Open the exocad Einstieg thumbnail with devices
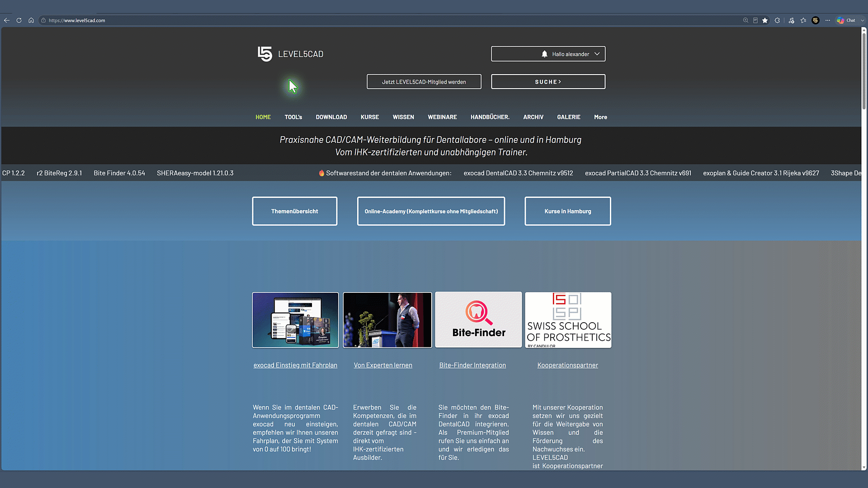This screenshot has height=488, width=868. [x=295, y=320]
